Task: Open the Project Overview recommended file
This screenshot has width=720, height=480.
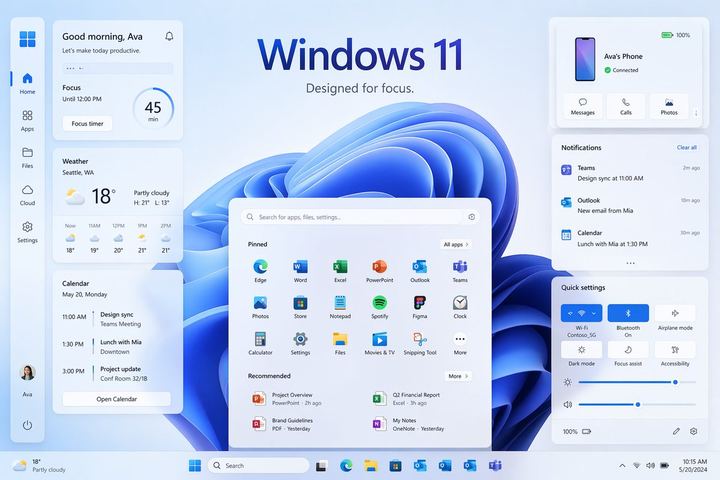Action: point(287,398)
